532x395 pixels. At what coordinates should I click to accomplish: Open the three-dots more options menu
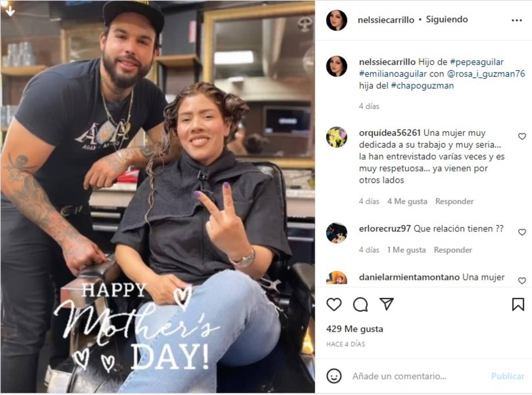point(517,20)
